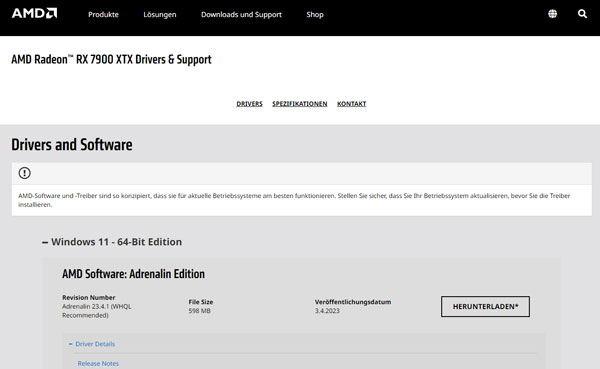This screenshot has width=600, height=369.
Task: Jump to the SPEZIFIKATIONEN section
Action: pyautogui.click(x=300, y=104)
